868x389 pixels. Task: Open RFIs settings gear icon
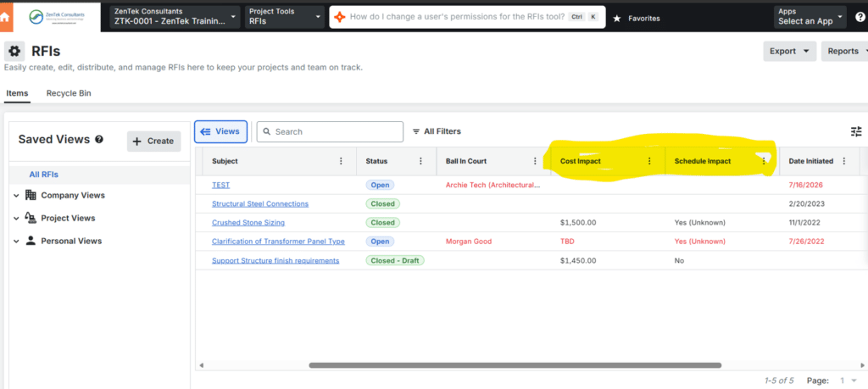[14, 52]
